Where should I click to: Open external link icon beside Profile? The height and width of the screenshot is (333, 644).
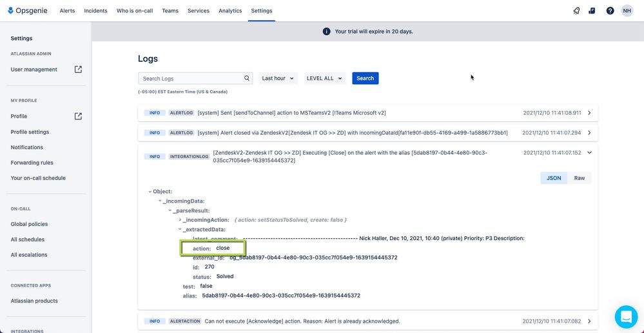pos(78,116)
